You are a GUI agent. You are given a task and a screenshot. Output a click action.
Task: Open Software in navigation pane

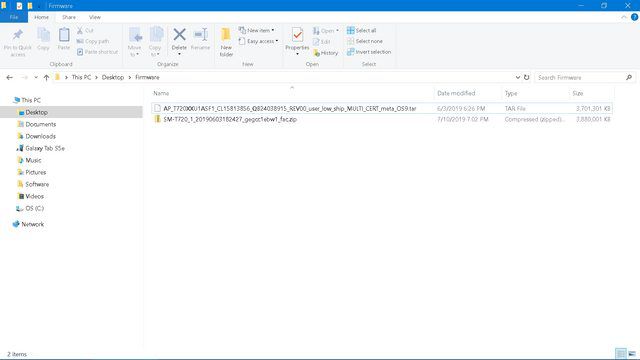coord(33,184)
